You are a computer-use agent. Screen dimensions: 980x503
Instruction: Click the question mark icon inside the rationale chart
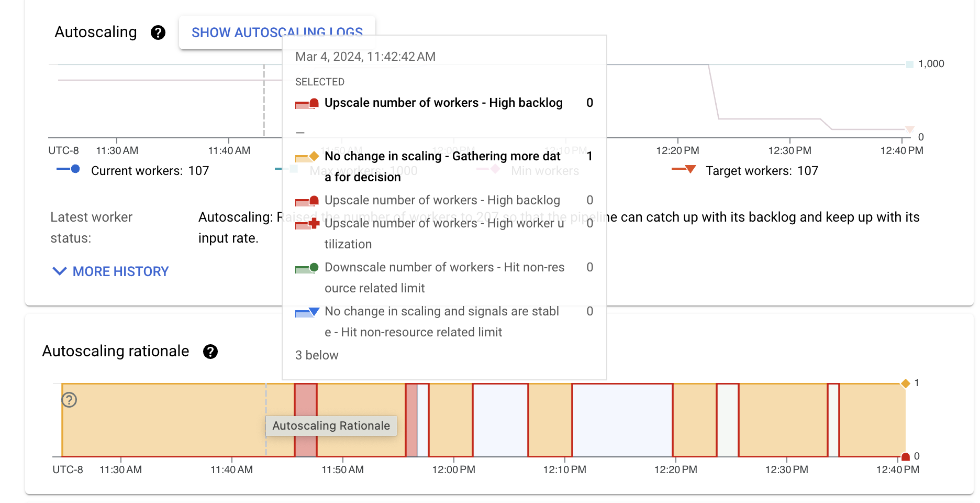[x=70, y=401]
